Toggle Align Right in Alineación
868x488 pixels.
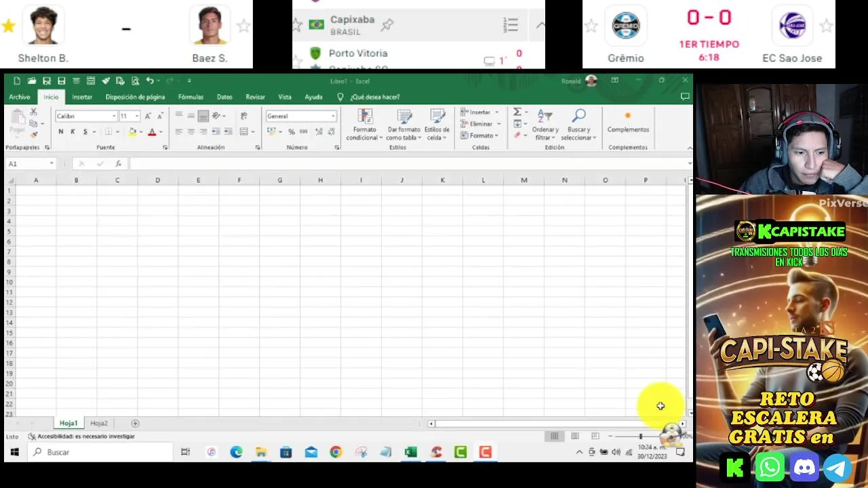point(203,131)
